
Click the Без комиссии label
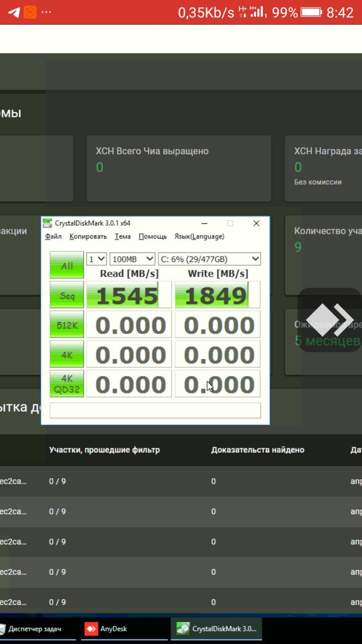(x=318, y=182)
